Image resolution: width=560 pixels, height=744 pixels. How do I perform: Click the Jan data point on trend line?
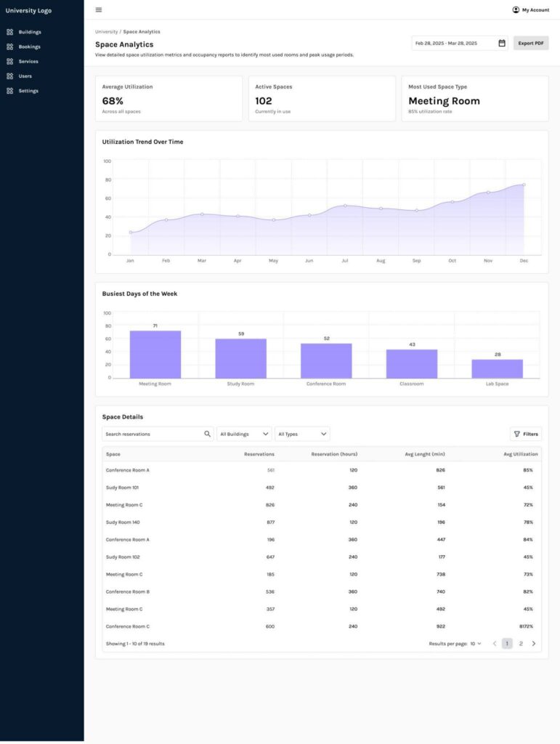pos(131,232)
